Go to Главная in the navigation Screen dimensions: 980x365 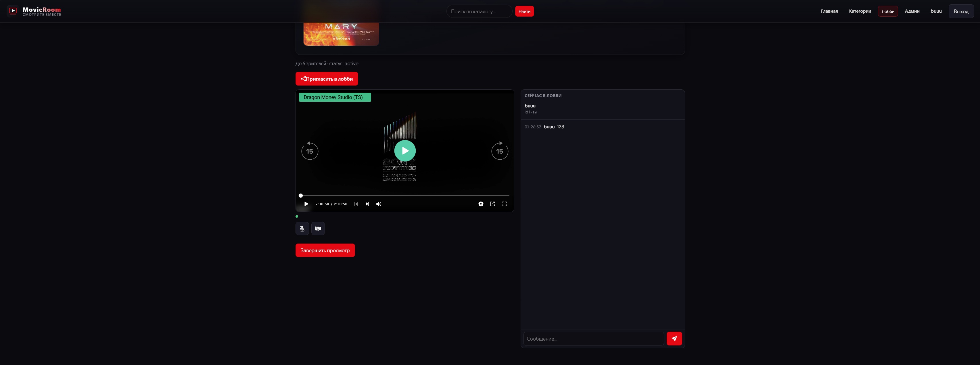(829, 11)
